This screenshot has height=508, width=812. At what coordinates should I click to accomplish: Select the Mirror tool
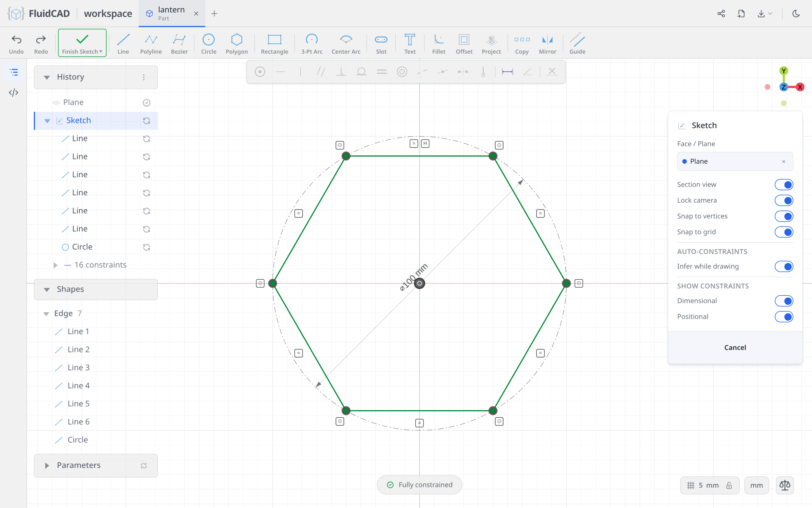[547, 44]
